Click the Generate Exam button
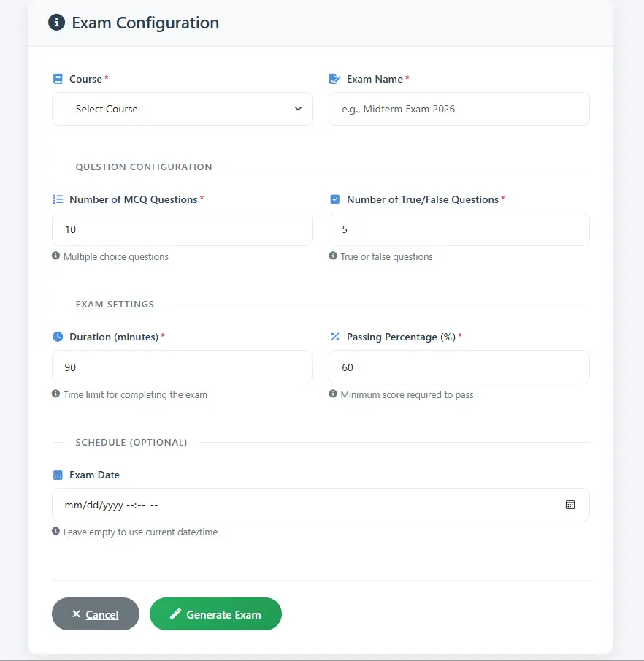Screen dimensions: 644x661 coord(215,614)
